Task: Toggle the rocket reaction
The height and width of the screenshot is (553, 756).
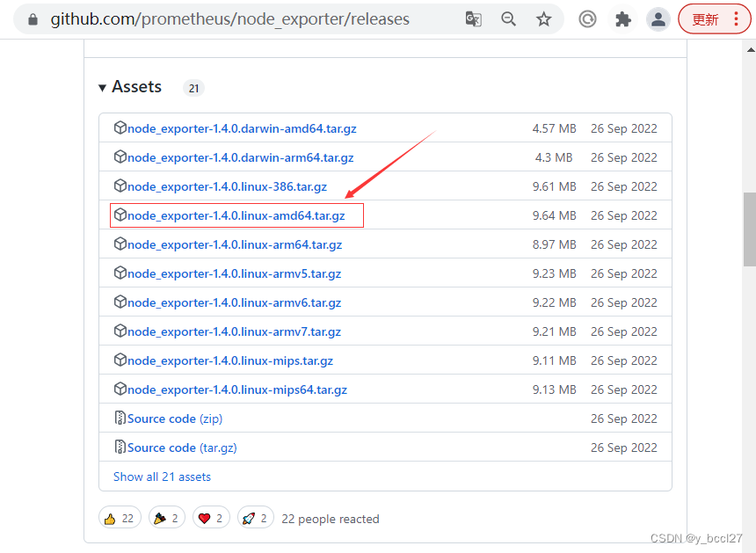Action: (x=256, y=519)
